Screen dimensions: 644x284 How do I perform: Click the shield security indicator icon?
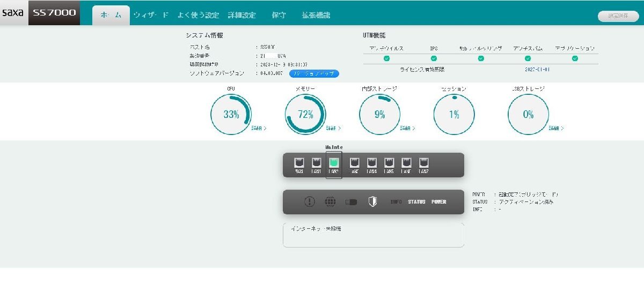pos(372,201)
